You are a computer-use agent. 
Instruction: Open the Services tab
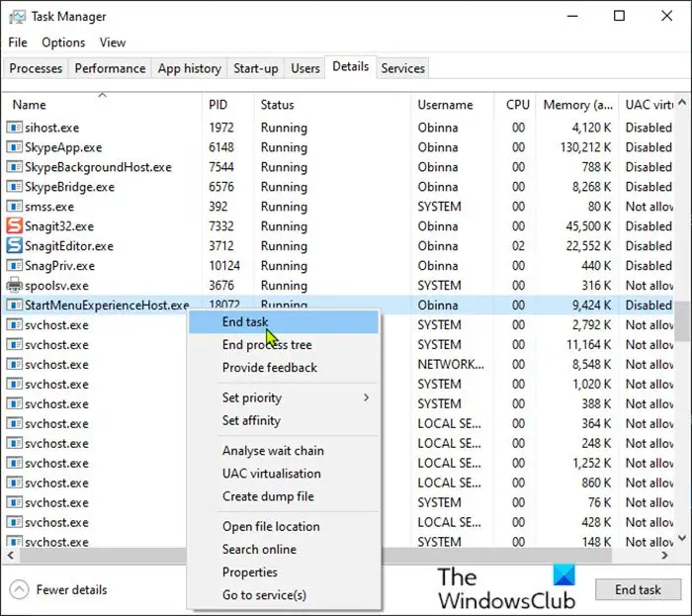402,68
